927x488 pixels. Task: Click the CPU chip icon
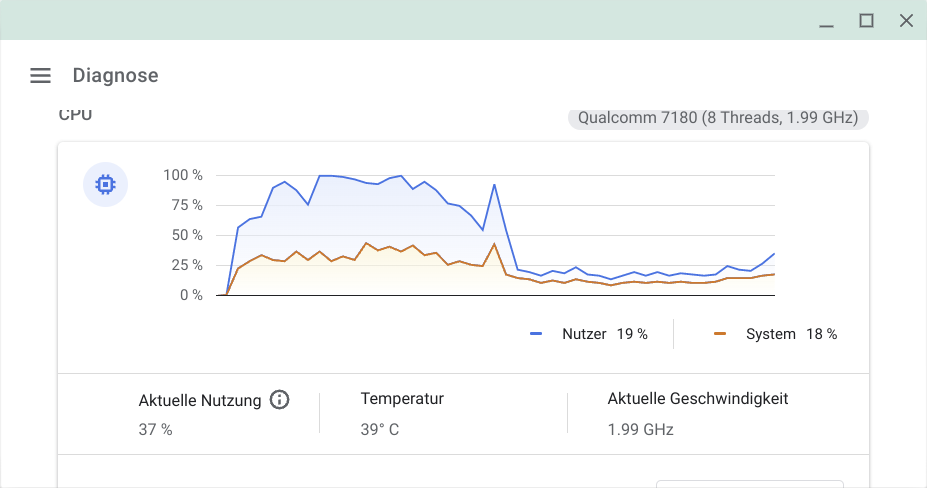click(x=104, y=185)
